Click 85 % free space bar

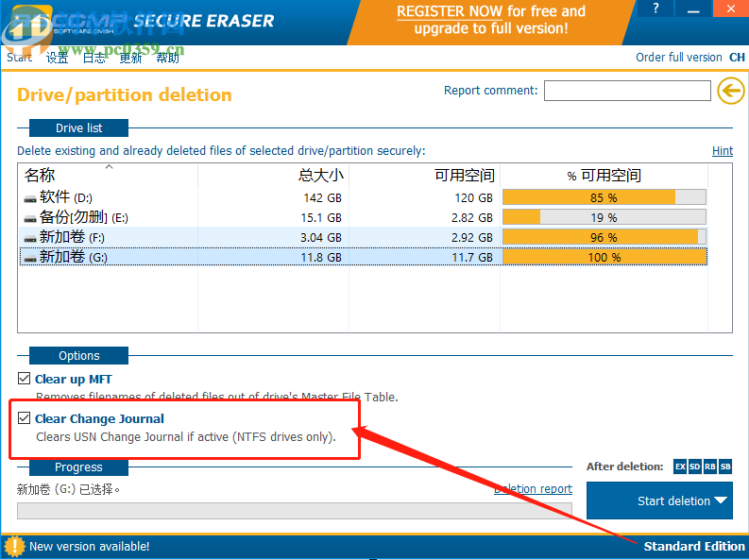pyautogui.click(x=604, y=197)
